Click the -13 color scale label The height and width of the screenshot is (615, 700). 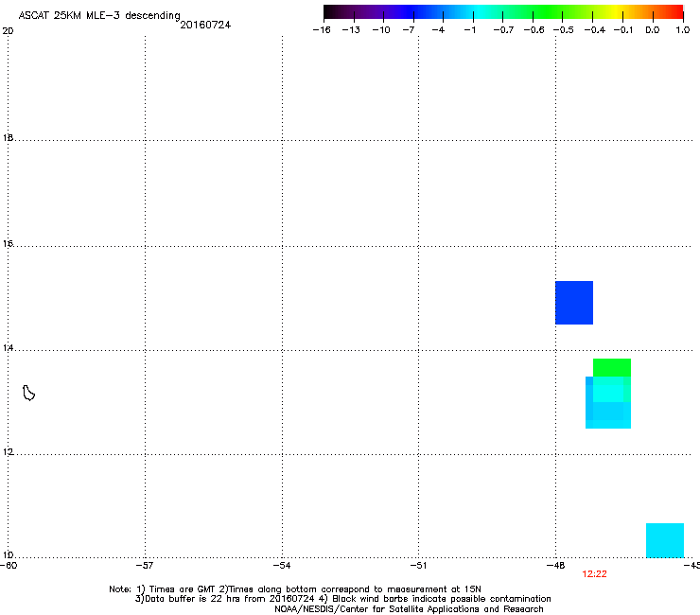(351, 30)
